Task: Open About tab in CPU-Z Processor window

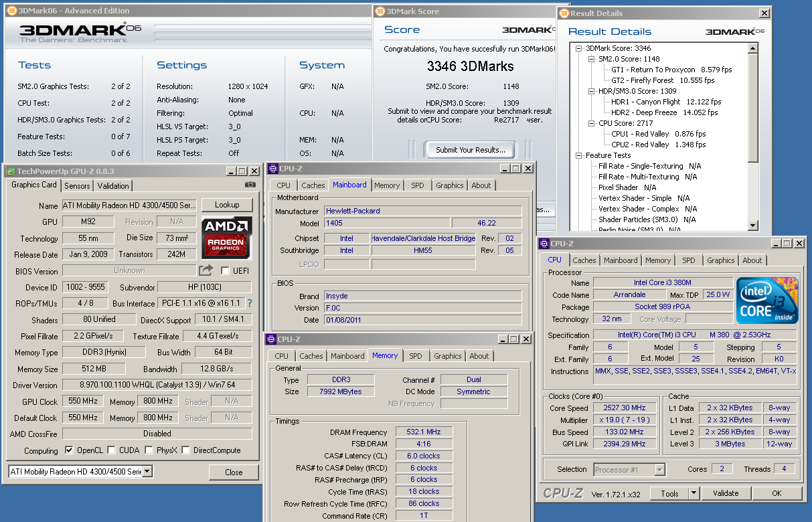Action: (x=752, y=260)
